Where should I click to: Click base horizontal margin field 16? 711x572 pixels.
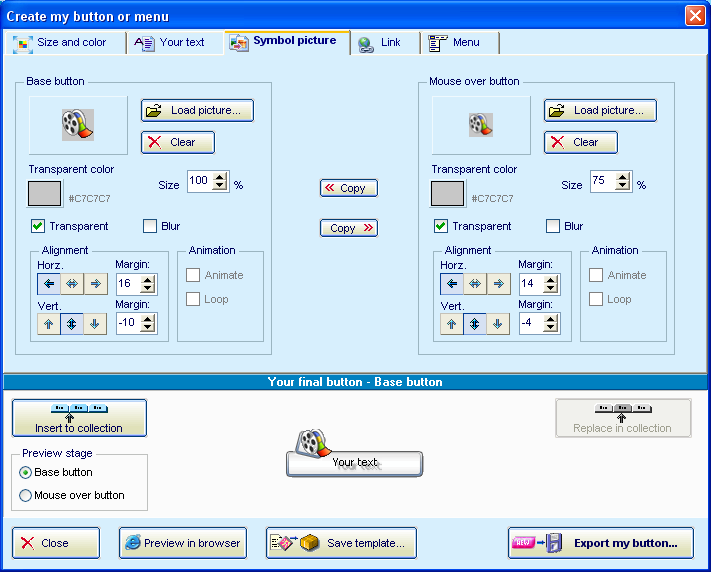(129, 284)
